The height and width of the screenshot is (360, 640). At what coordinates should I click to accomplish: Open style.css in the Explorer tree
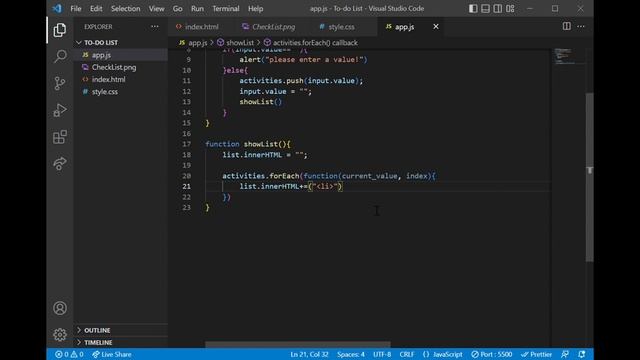pos(120,91)
